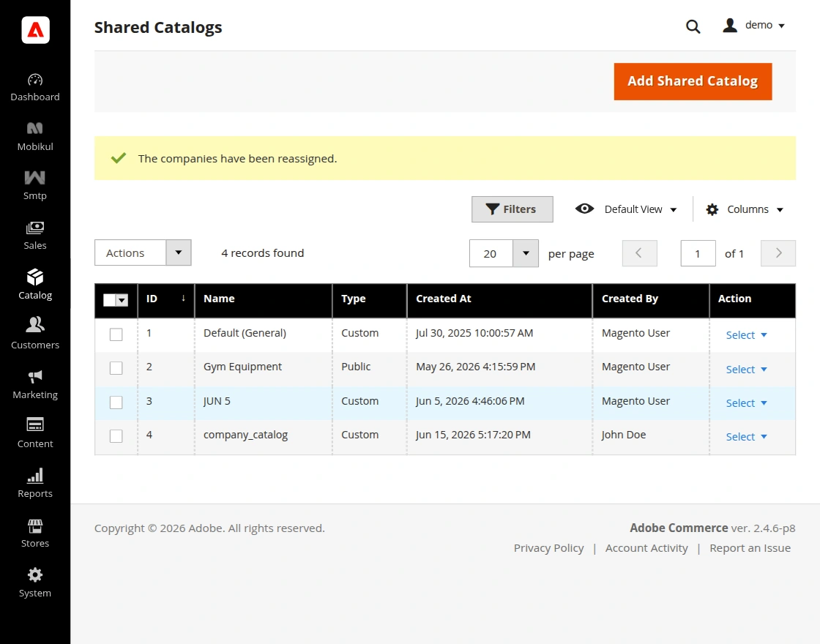The width and height of the screenshot is (820, 644).
Task: Expand the header mass-select dropdown arrow
Action: (122, 300)
